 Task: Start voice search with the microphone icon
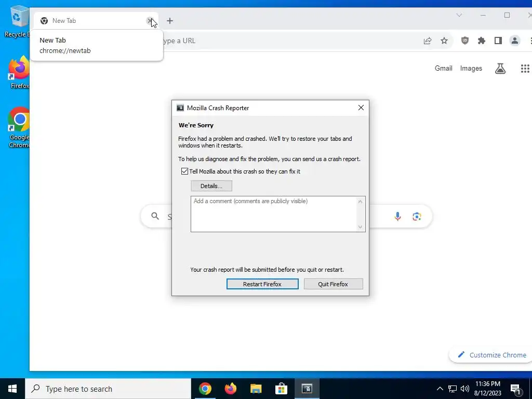pyautogui.click(x=397, y=216)
